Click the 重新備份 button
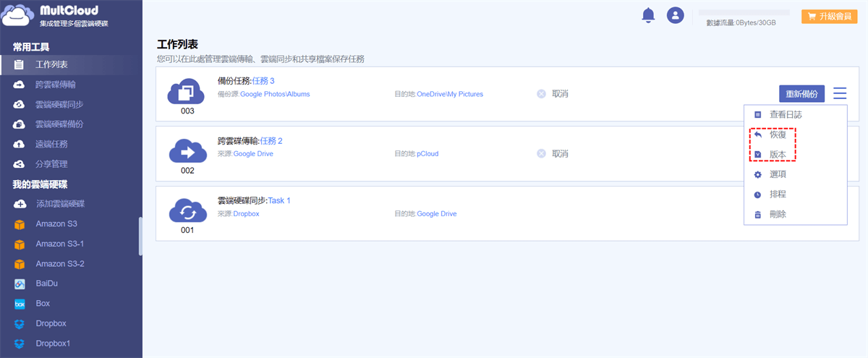 [801, 94]
